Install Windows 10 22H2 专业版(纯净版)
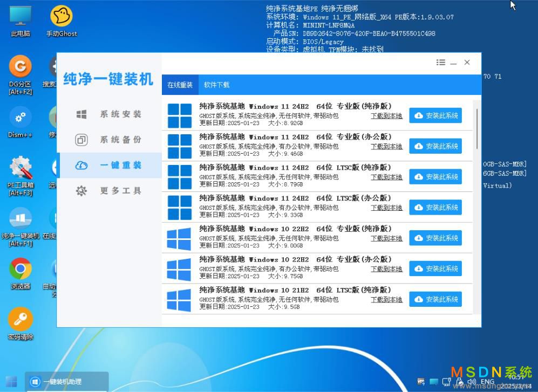Image resolution: width=538 pixels, height=392 pixels. 435,238
